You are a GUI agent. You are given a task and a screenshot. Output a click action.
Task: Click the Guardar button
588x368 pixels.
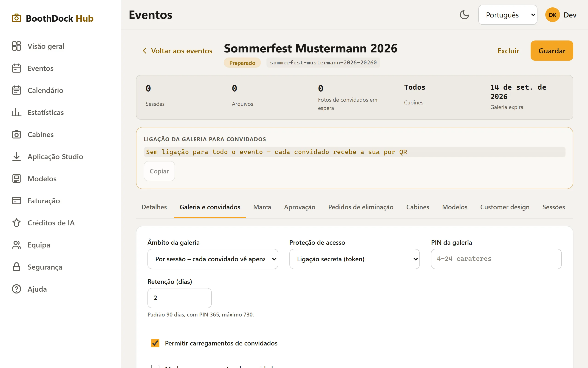tap(551, 51)
